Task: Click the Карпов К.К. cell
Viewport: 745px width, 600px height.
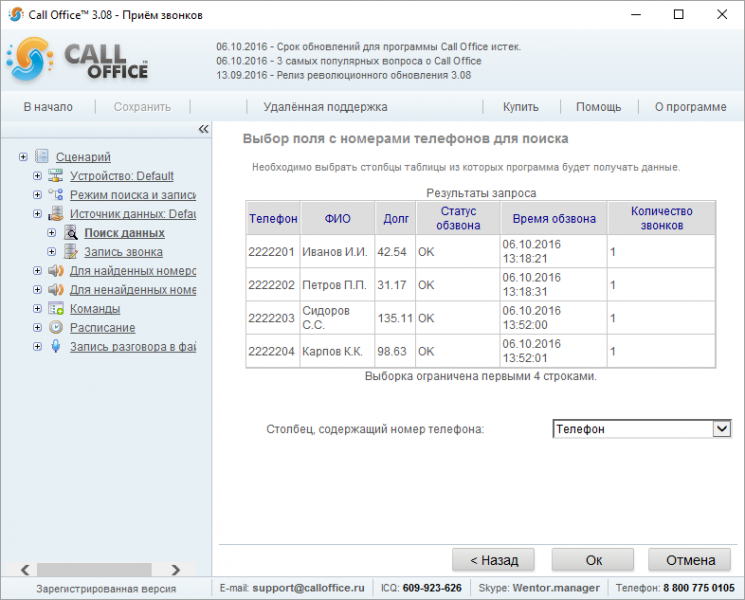Action: point(337,352)
